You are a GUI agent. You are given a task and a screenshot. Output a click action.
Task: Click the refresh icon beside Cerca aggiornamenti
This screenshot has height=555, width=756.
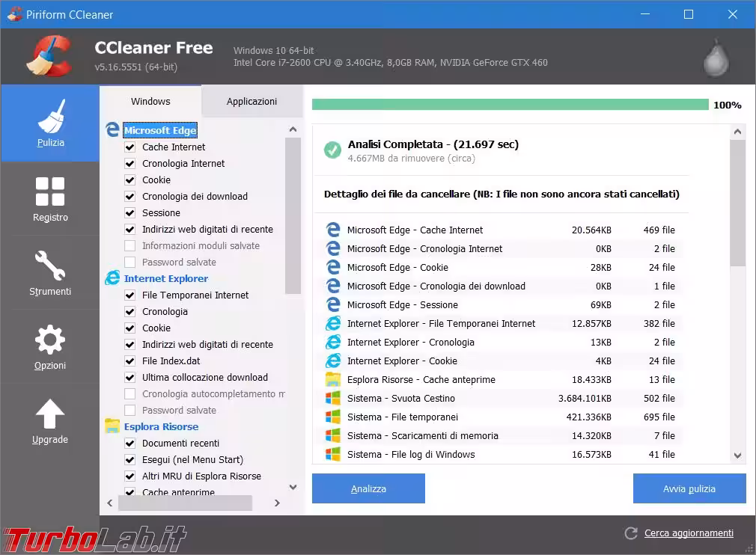[x=631, y=533]
